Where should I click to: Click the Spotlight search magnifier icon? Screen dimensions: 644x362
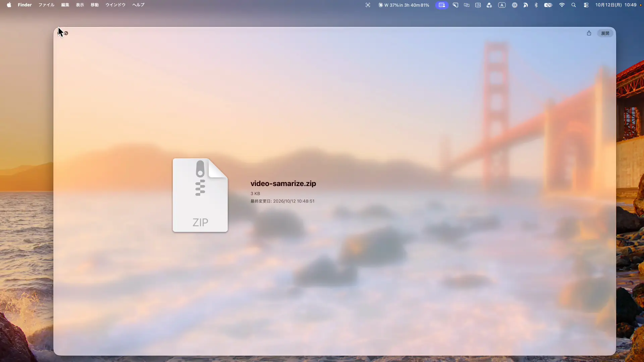point(574,5)
